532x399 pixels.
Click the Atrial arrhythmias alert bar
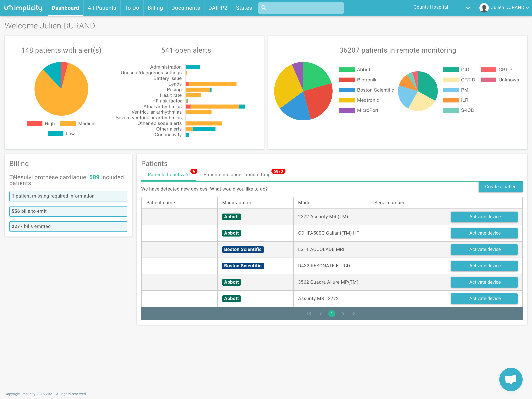215,107
